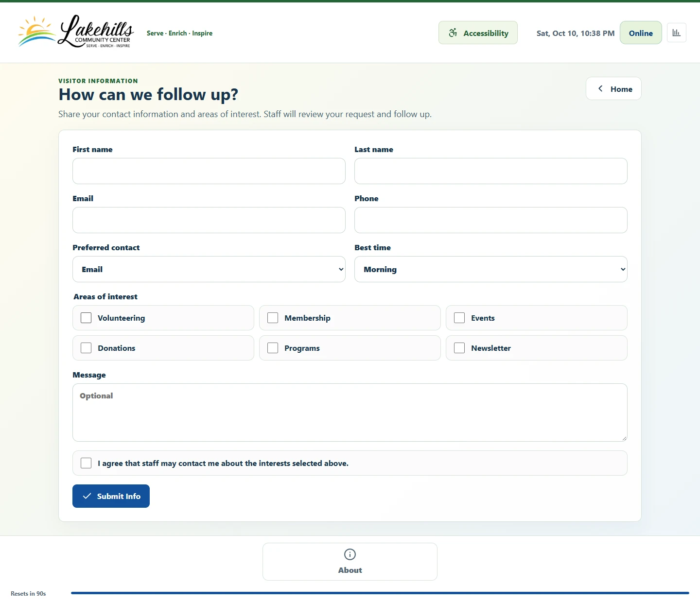700x602 pixels.
Task: Check the Events interest box
Action: coord(459,318)
